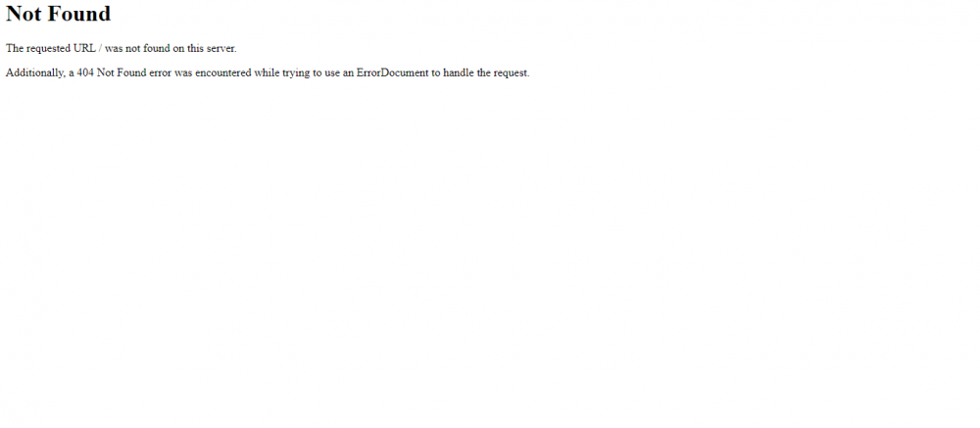Click the word 'URL' in first paragraph
980x428 pixels.
84,48
